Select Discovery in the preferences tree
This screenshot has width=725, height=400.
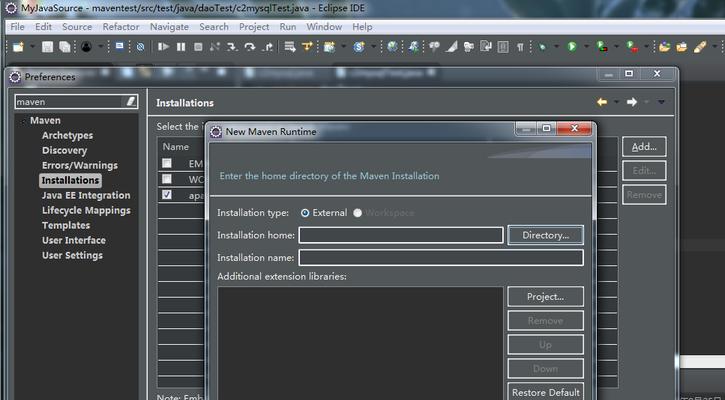[x=64, y=150]
